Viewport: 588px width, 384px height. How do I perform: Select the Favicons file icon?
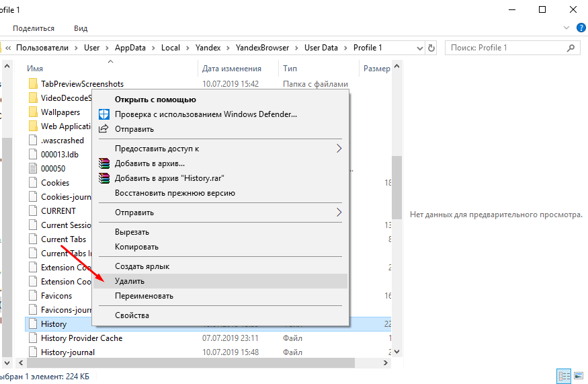(33, 296)
